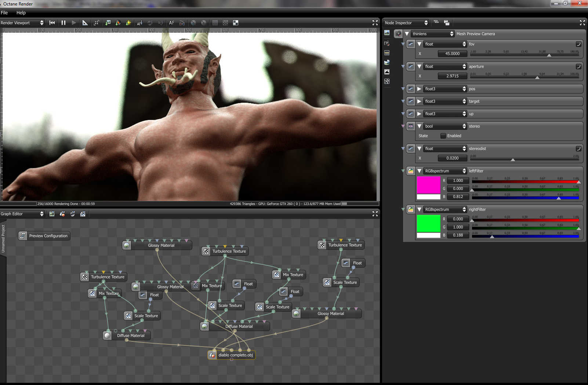Viewport: 588px width, 385px height.
Task: Select the Mix Texture node beside Scale Texture right
Action: (289, 275)
